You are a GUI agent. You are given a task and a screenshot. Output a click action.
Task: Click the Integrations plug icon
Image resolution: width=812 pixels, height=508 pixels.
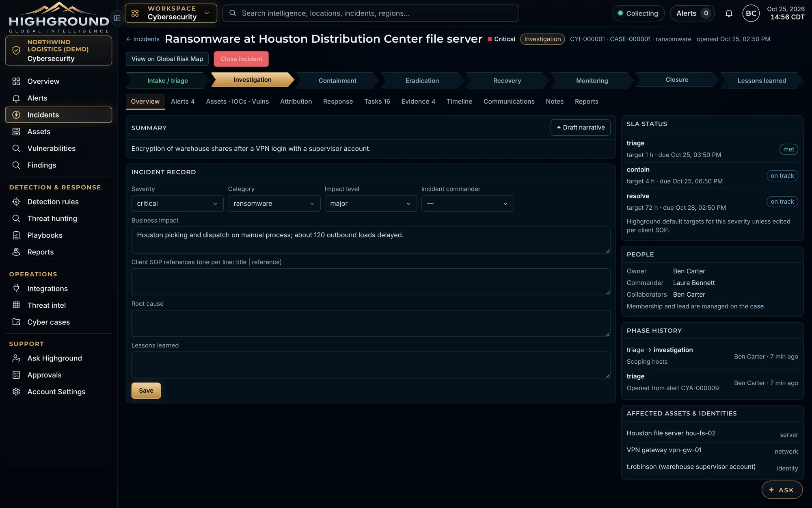click(x=16, y=288)
